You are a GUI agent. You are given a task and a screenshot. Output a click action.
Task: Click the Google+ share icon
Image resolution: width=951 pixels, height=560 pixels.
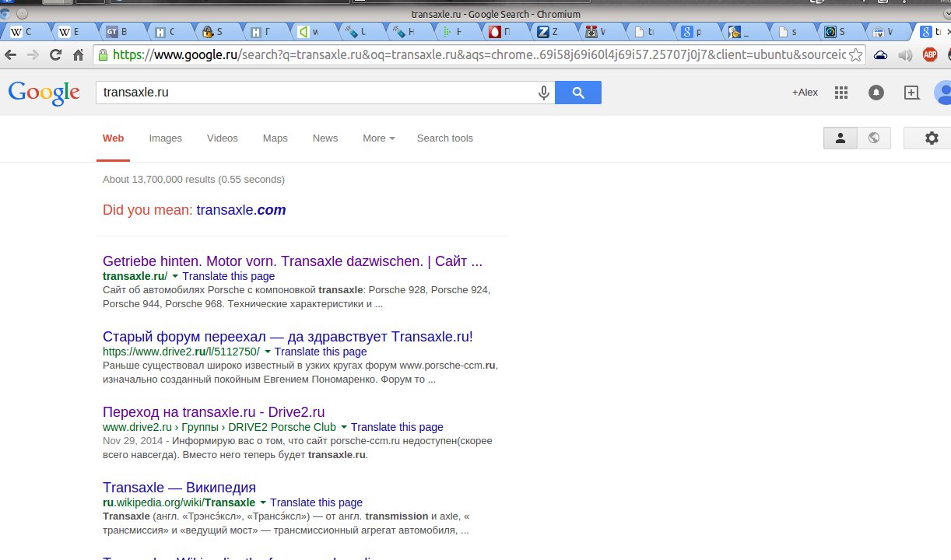click(x=911, y=93)
